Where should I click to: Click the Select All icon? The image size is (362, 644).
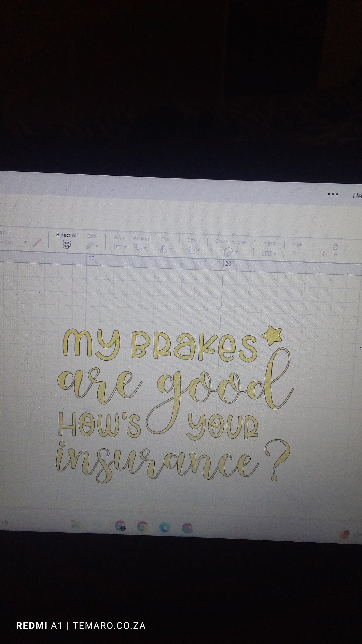(67, 244)
